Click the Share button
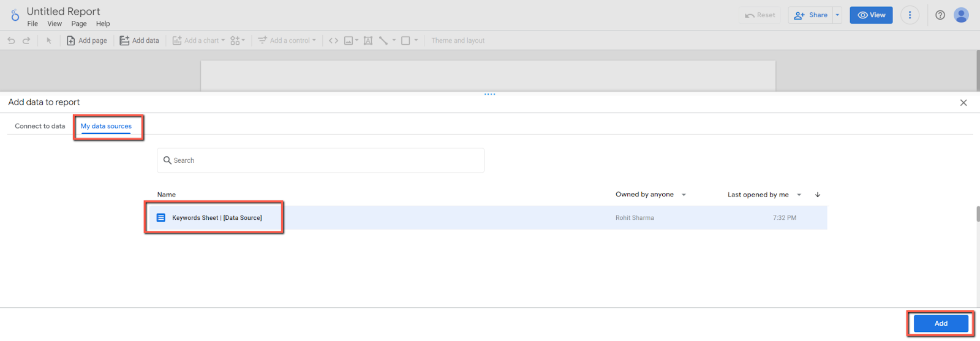The height and width of the screenshot is (341, 980). click(x=810, y=15)
